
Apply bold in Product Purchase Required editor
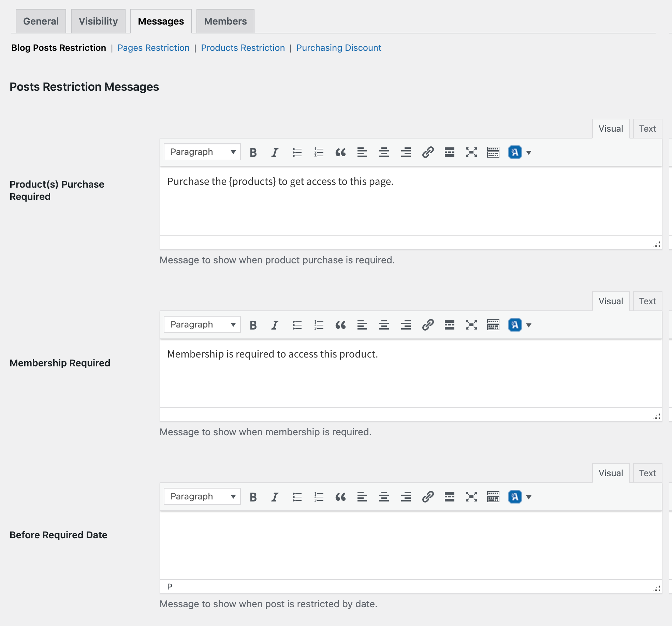[253, 152]
